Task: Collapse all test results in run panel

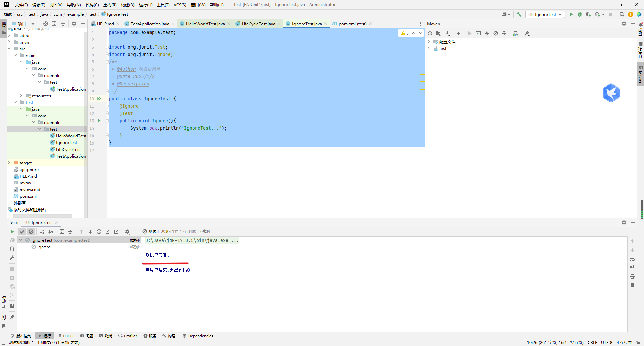Action: 70,232
